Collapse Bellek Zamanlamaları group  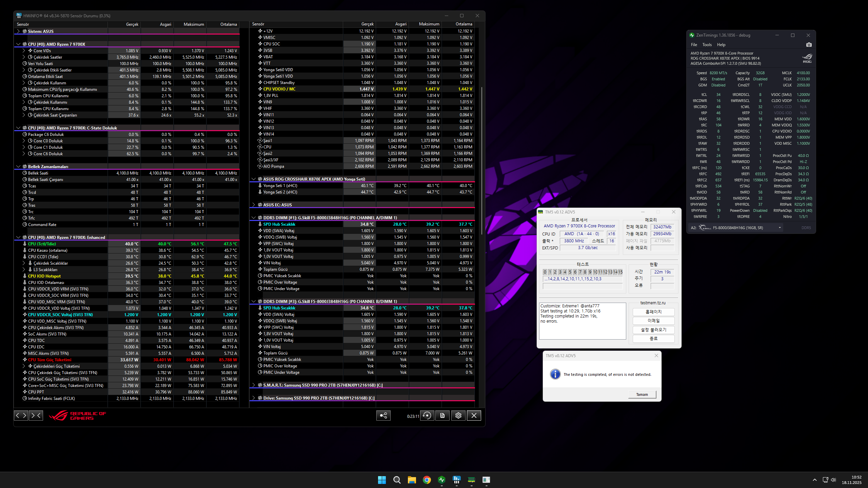[x=18, y=167]
